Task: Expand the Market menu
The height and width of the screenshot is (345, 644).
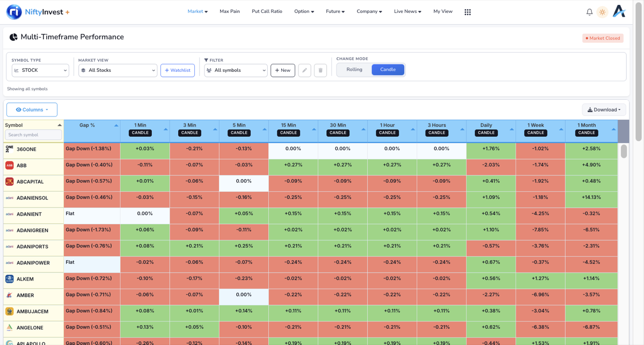Action: 197,11
